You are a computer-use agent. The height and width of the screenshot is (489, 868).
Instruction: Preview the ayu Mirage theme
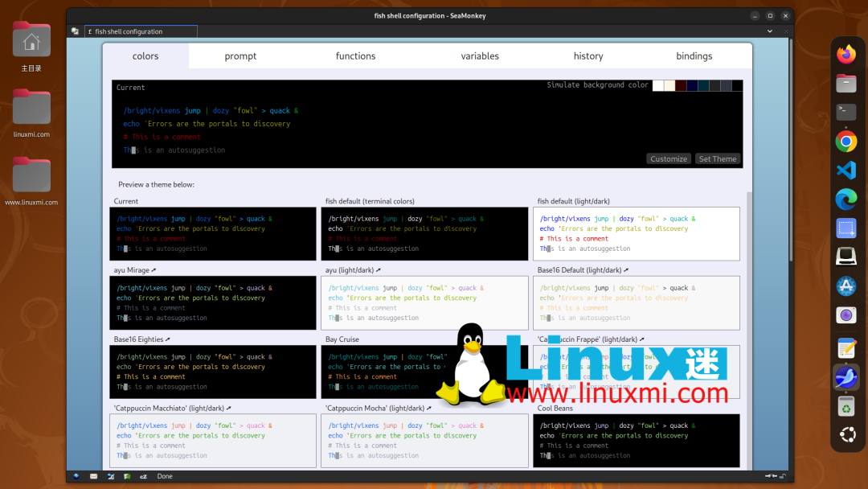click(213, 302)
